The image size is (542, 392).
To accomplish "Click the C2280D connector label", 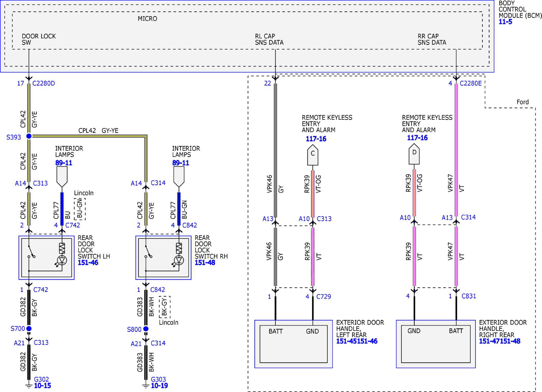I will click(44, 83).
